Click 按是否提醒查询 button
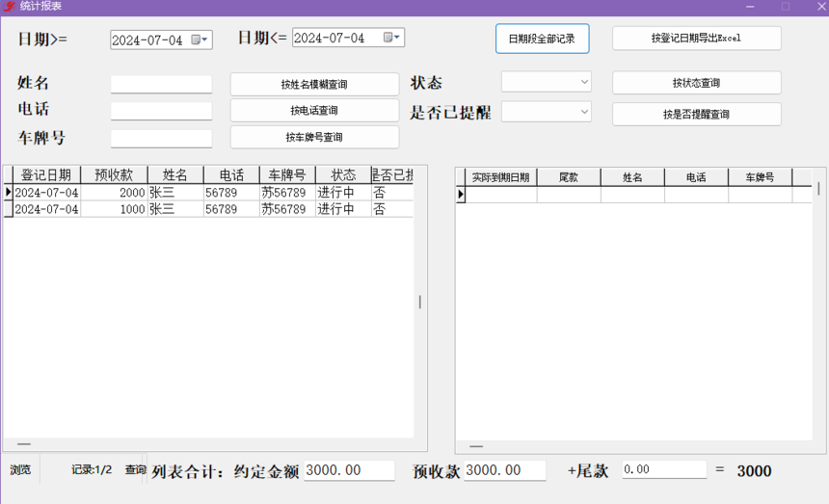The height and width of the screenshot is (504, 829). pos(696,114)
